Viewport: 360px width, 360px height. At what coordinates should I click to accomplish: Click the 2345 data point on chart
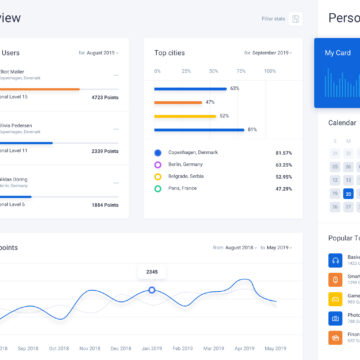pyautogui.click(x=152, y=290)
